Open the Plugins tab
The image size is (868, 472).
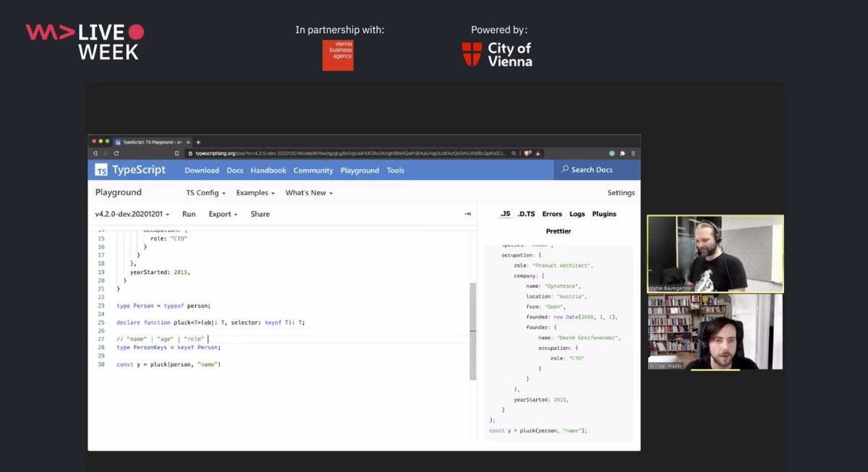coord(604,214)
